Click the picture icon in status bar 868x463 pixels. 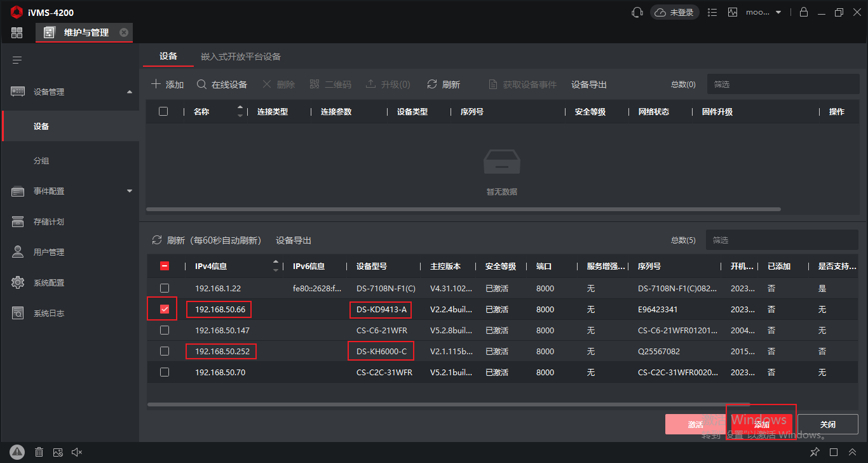pos(58,452)
